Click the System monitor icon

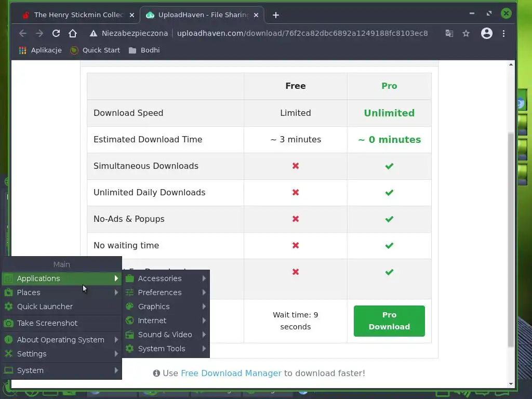(8, 370)
